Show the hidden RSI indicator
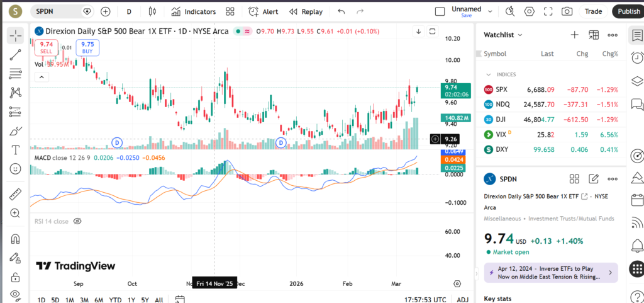This screenshot has height=303, width=644. tap(78, 221)
